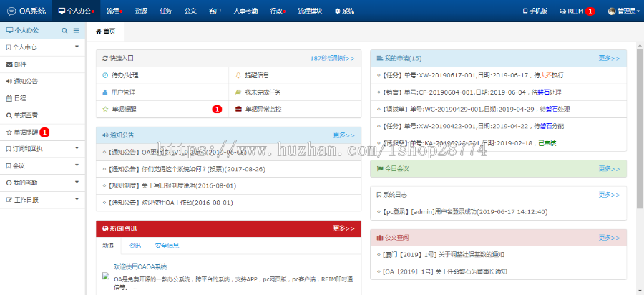
Task: Click 更多 in 我的申请 panel
Action: [x=609, y=58]
